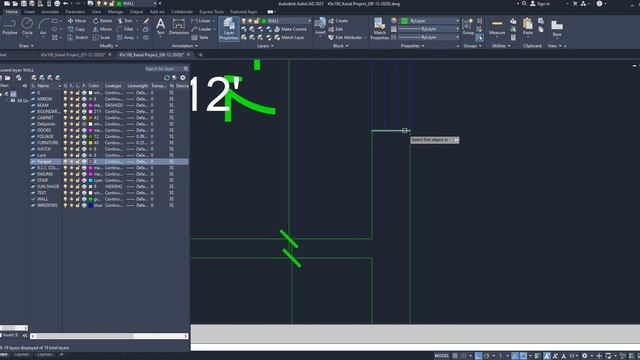Select the Linear dimension tool
Image resolution: width=640 pixels, height=360 pixels.
coord(201,21)
